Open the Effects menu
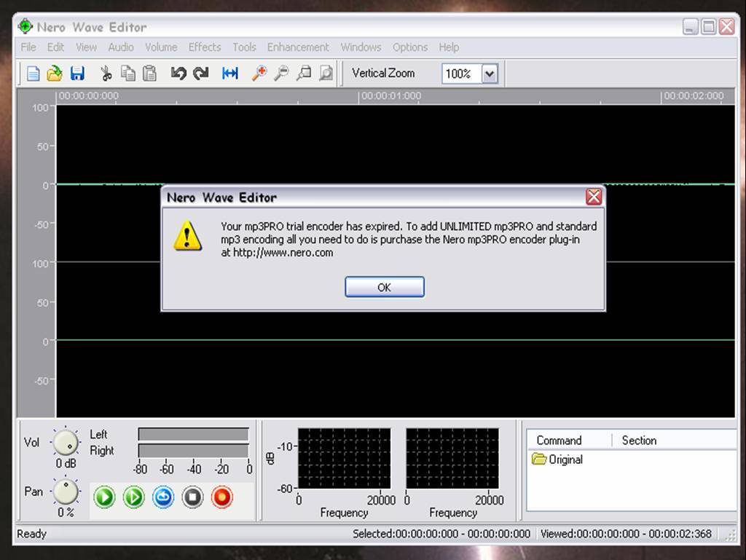This screenshot has width=746, height=560. click(205, 47)
